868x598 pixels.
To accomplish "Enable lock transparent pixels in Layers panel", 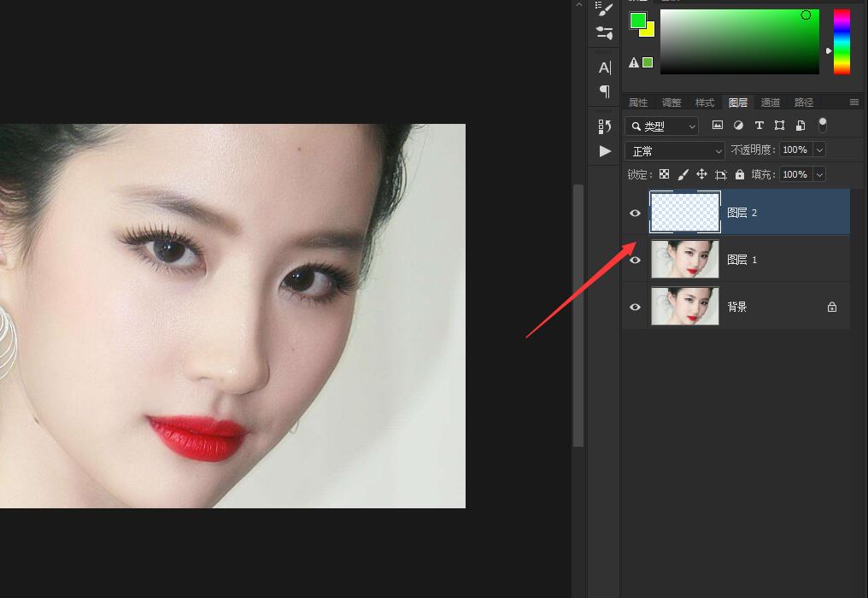I will (x=665, y=174).
